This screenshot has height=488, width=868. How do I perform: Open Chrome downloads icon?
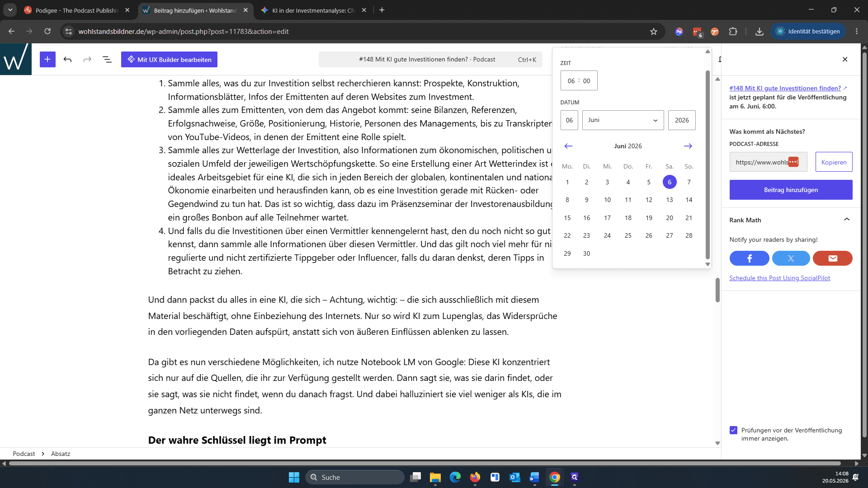point(759,32)
